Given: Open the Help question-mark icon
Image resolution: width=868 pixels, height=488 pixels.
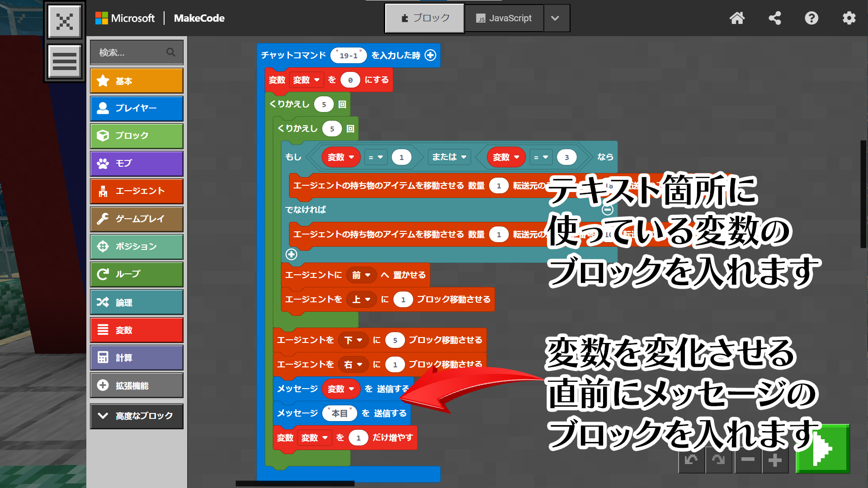Looking at the screenshot, I should click(x=811, y=18).
